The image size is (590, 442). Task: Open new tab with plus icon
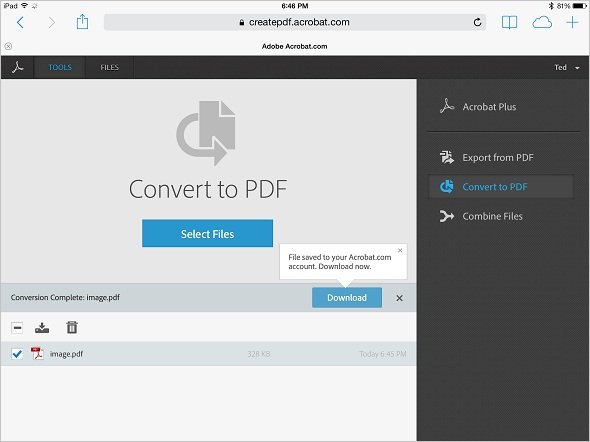(x=572, y=23)
